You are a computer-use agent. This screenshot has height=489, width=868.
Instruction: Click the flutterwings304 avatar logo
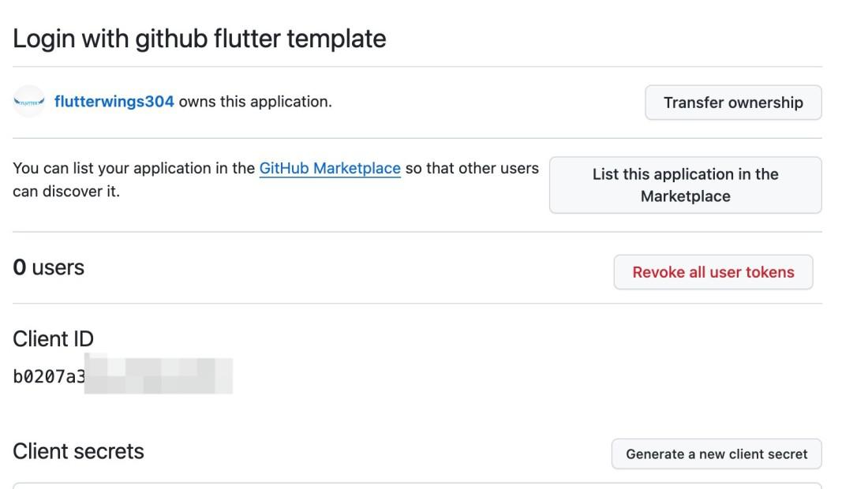[x=29, y=102]
